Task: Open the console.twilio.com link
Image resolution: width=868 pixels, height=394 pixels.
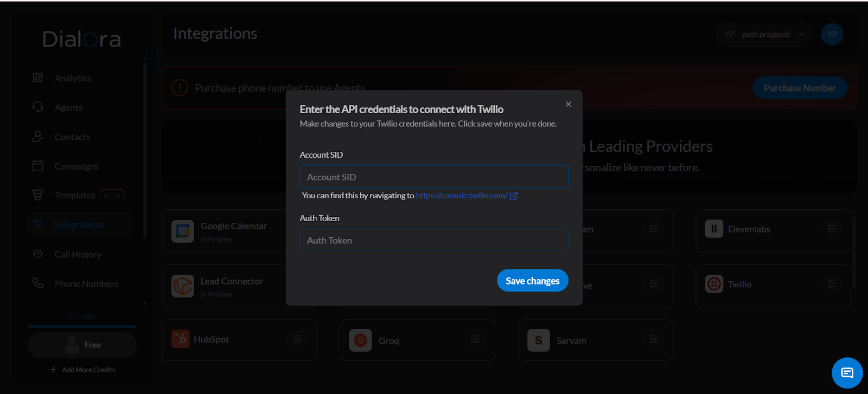Action: pos(462,196)
